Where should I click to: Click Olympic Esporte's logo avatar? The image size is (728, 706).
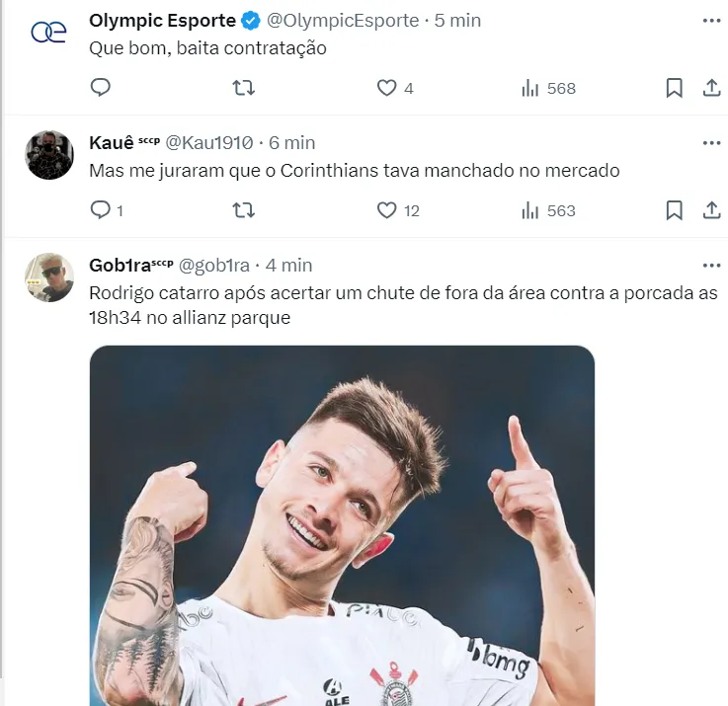pos(49,33)
